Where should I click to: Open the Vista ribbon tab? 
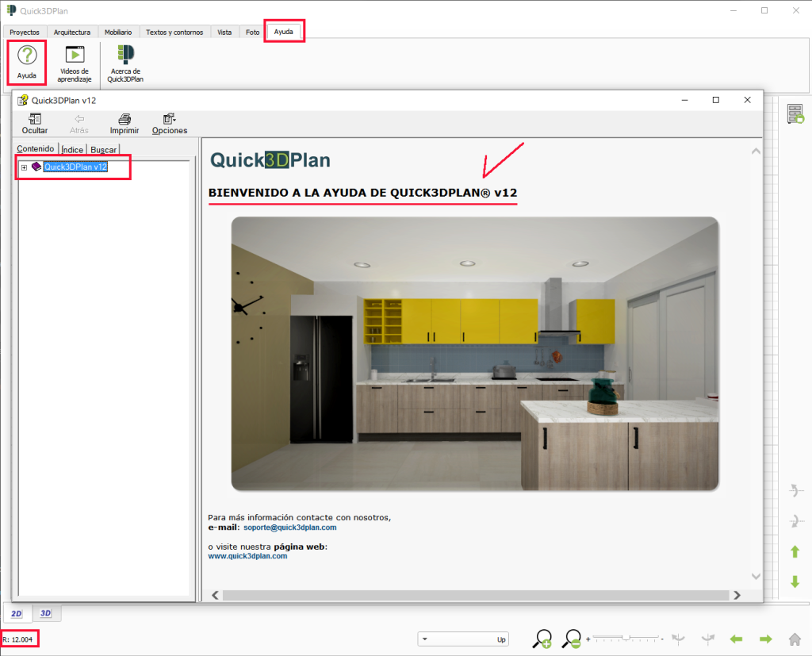tap(224, 33)
